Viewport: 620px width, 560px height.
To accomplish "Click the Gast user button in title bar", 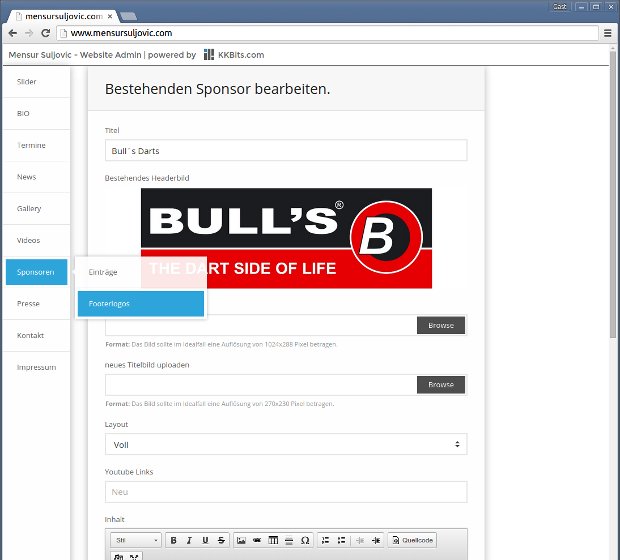I will pos(560,7).
